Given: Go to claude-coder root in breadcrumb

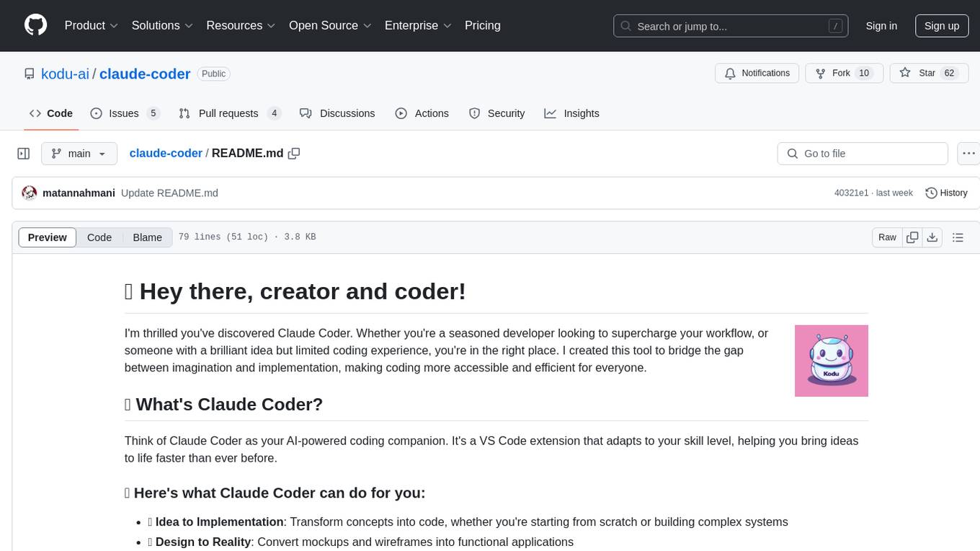Looking at the screenshot, I should [x=166, y=154].
